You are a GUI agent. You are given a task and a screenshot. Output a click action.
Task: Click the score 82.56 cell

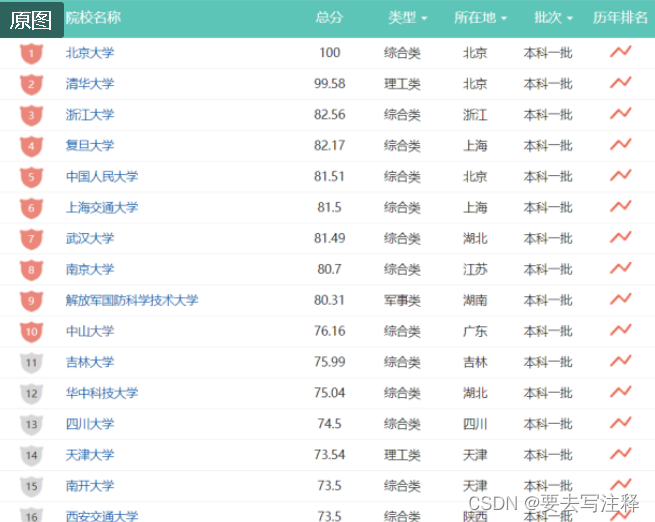click(x=330, y=114)
